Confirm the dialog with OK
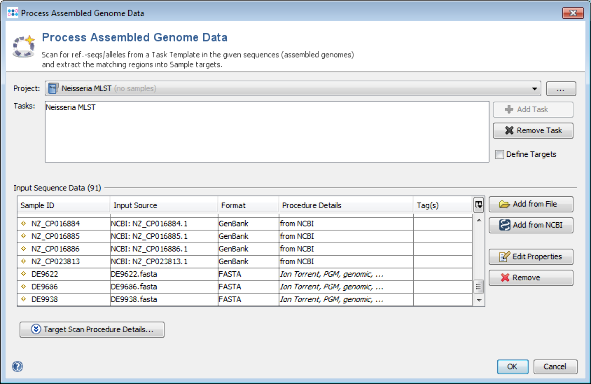 tap(513, 366)
